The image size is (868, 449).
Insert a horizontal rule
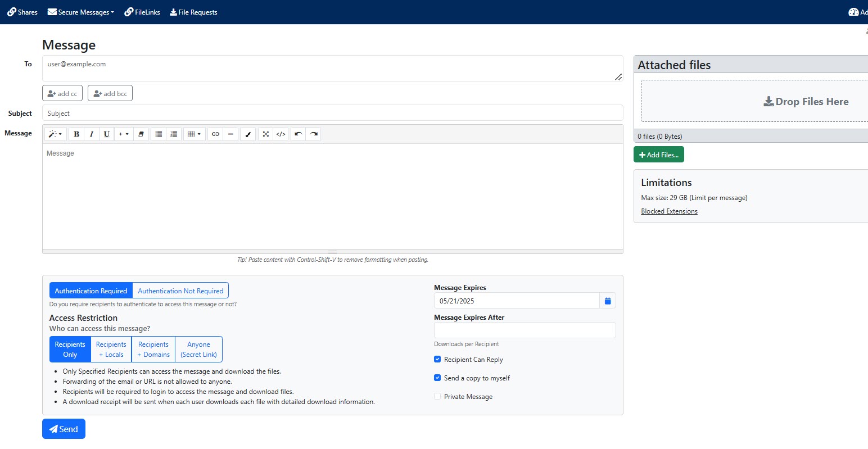(x=230, y=134)
